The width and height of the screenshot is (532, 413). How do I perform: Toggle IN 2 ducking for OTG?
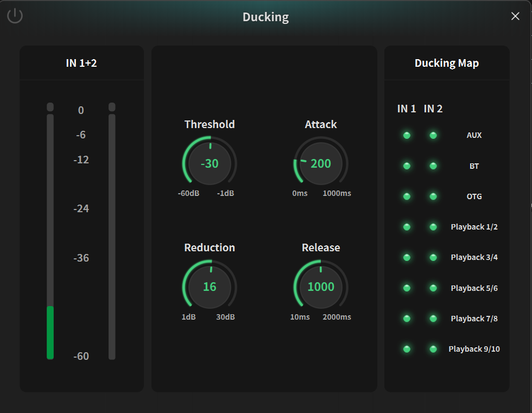pyautogui.click(x=433, y=196)
